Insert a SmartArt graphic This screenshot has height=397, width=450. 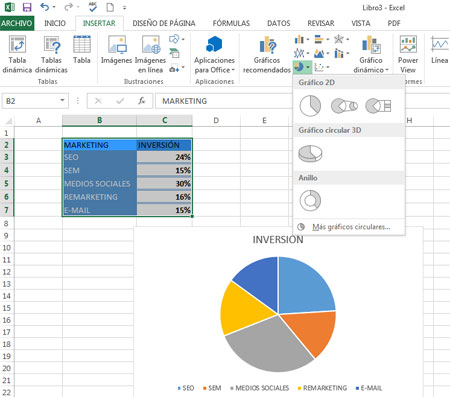pyautogui.click(x=174, y=53)
